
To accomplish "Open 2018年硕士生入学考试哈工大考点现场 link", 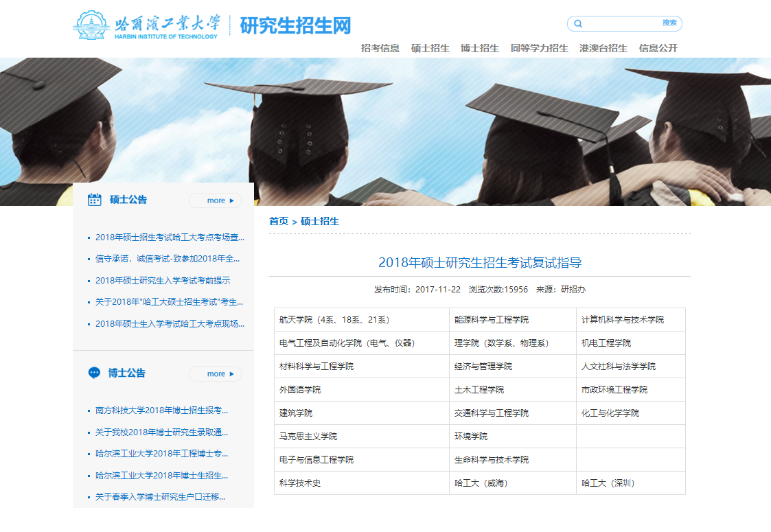I will 170,323.
